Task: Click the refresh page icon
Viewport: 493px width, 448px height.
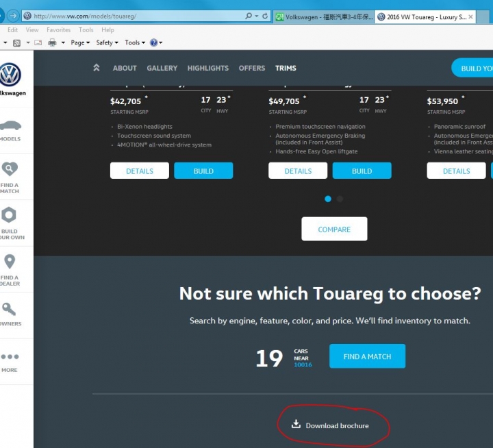Action: pos(265,16)
